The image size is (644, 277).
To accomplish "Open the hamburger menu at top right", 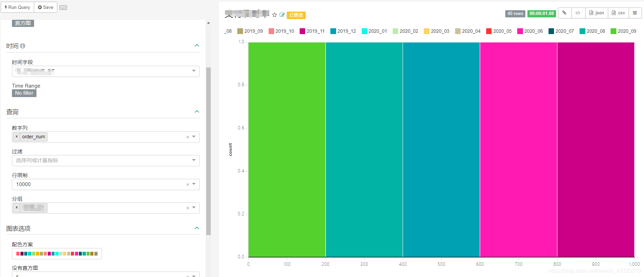I will pos(635,13).
